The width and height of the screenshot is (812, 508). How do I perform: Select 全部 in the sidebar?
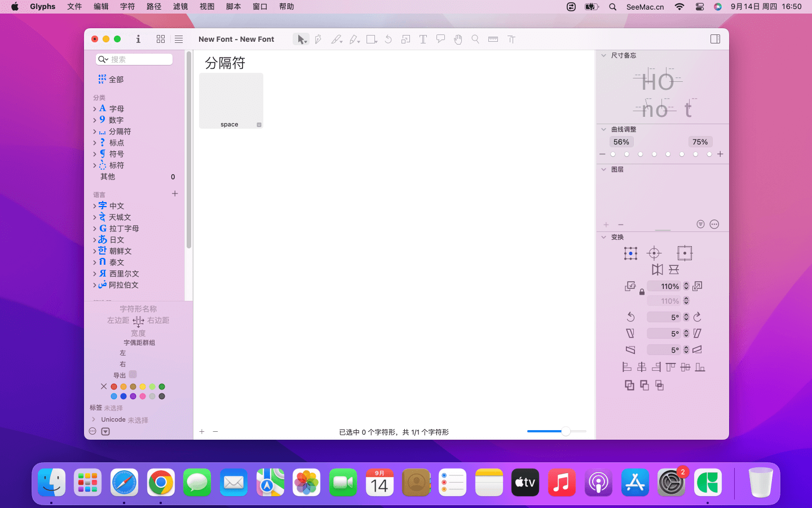(x=116, y=80)
